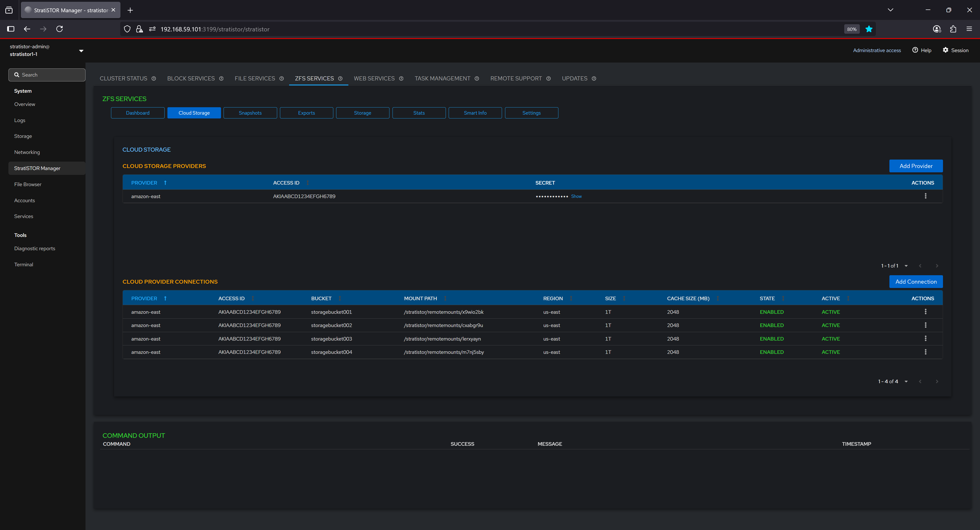980x530 pixels.
Task: Toggle browser sidebar panel button
Action: pyautogui.click(x=11, y=29)
